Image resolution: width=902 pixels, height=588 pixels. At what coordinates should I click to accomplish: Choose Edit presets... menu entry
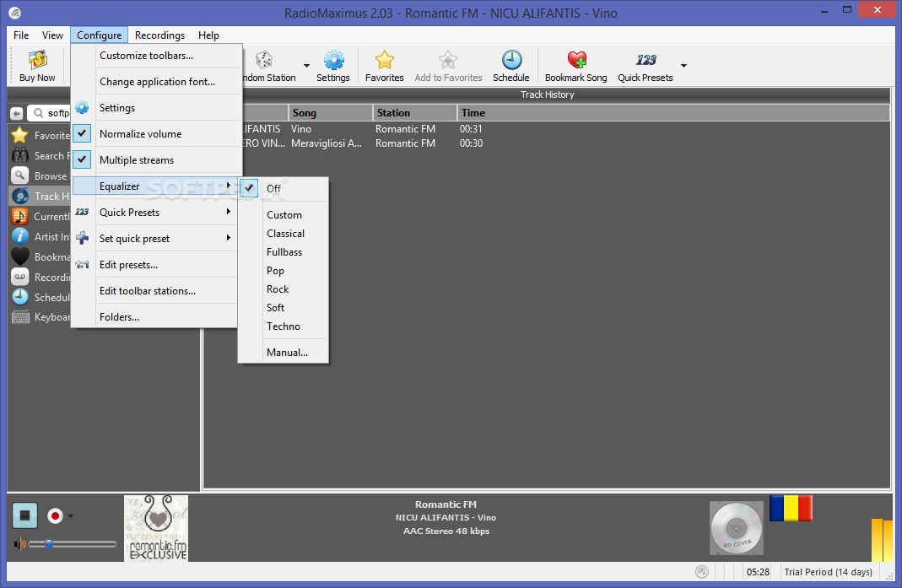click(155, 265)
